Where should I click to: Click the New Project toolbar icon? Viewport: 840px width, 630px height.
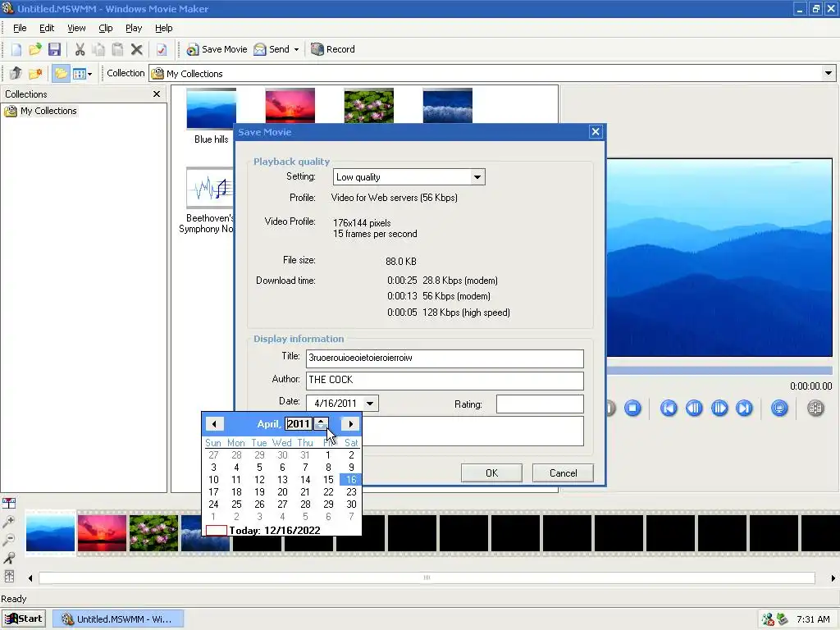click(x=16, y=49)
